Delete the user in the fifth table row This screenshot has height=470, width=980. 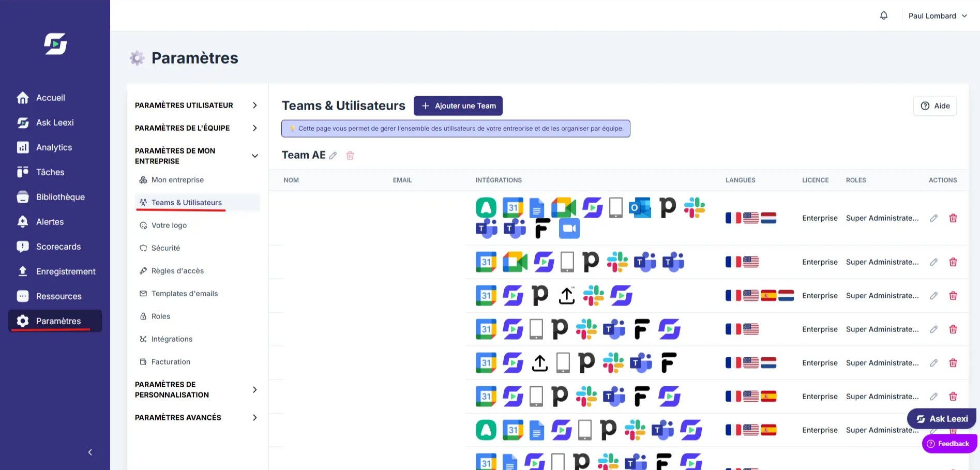953,363
